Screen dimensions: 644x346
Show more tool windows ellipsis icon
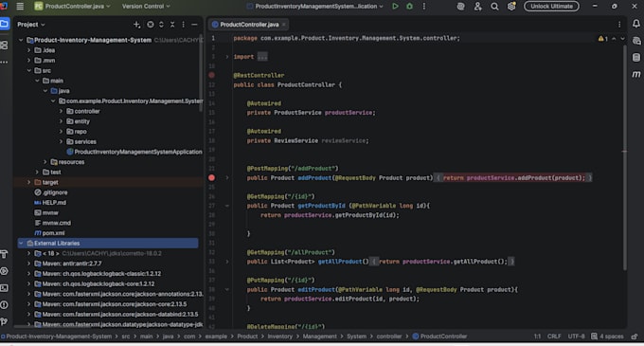click(4, 62)
